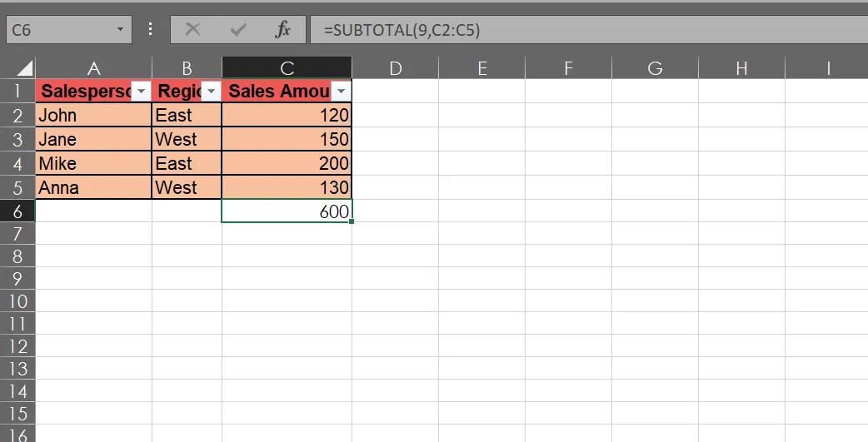Screen dimensions: 868x442
Task: Select Jane's West region cell
Action: [187, 139]
